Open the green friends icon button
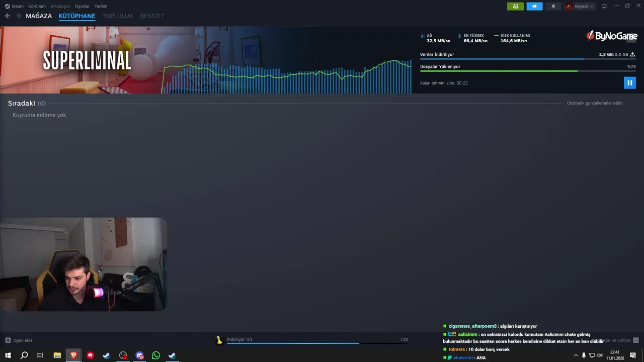This screenshot has width=644, height=362. coord(515,7)
